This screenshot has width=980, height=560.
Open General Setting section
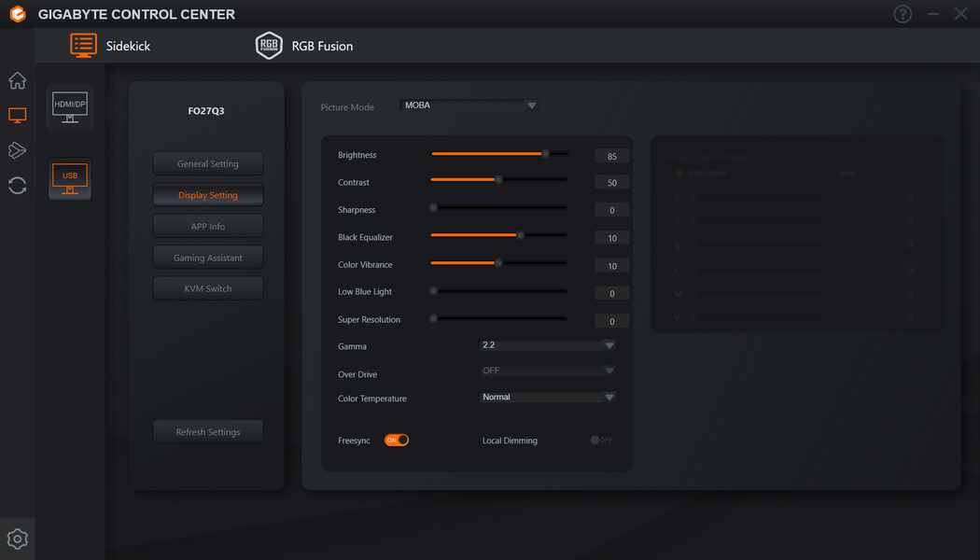point(208,163)
